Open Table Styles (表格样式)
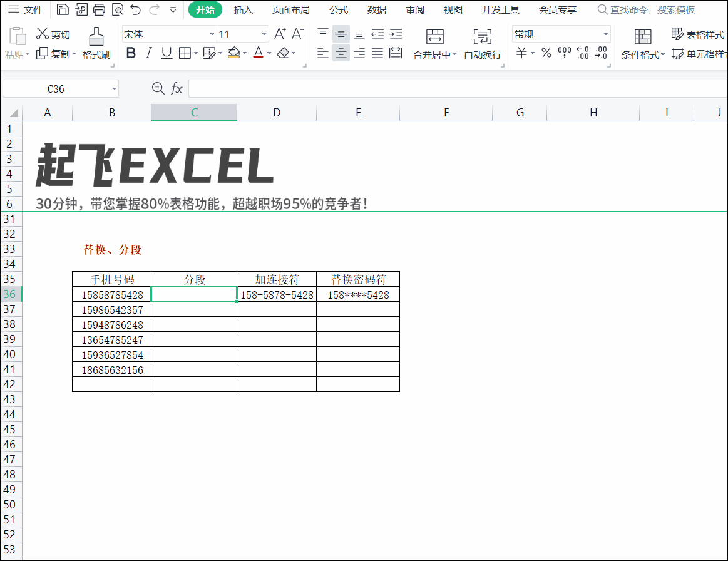This screenshot has width=728, height=561. tap(698, 34)
